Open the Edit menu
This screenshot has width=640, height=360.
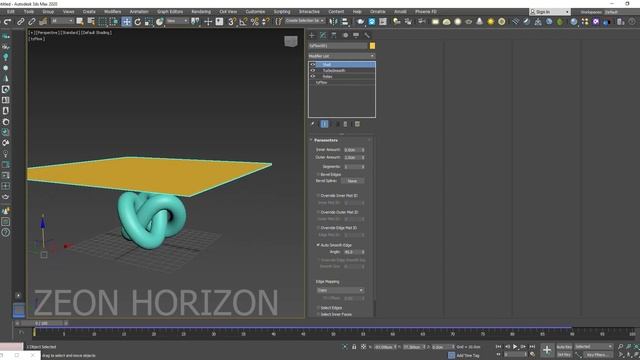[x=11, y=12]
